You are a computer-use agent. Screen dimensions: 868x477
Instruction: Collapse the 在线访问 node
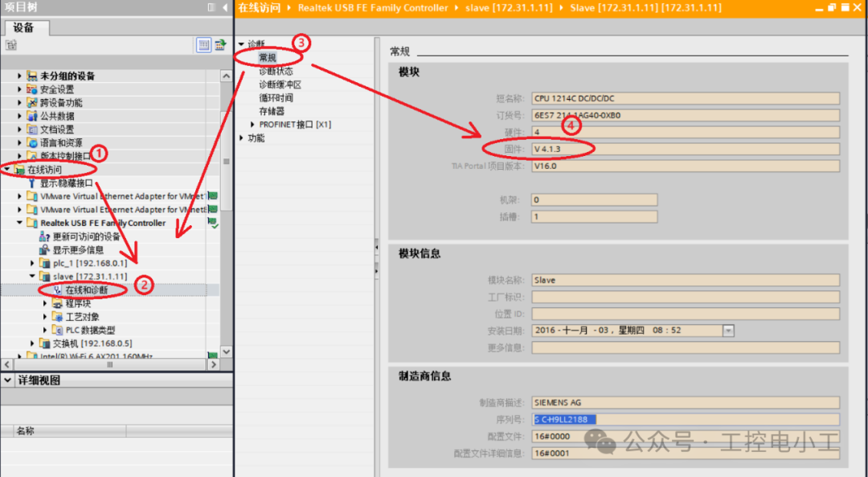tap(6, 170)
